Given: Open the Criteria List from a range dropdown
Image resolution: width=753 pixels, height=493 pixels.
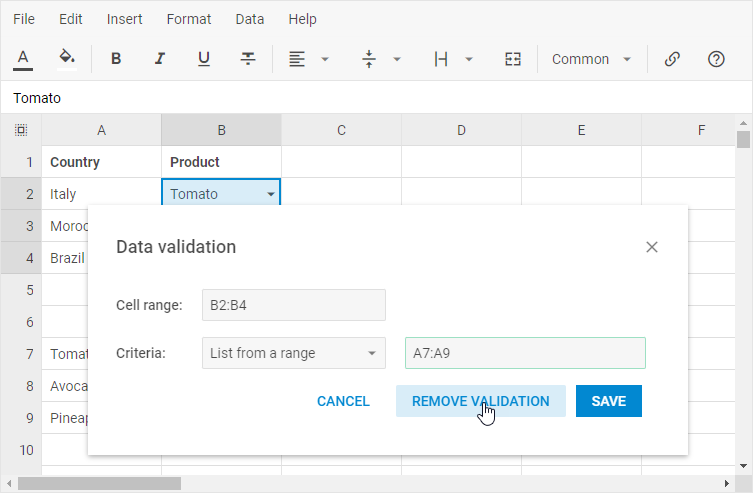Looking at the screenshot, I should (x=294, y=353).
